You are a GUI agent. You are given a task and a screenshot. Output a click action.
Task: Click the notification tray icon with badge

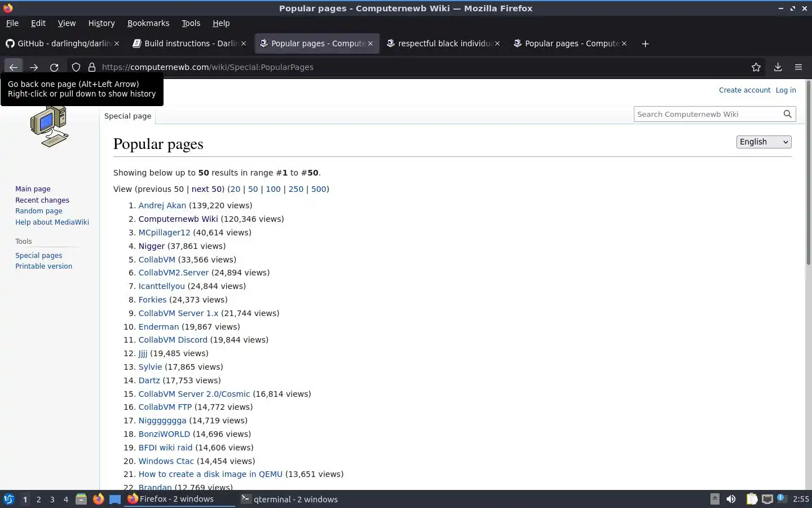781,498
